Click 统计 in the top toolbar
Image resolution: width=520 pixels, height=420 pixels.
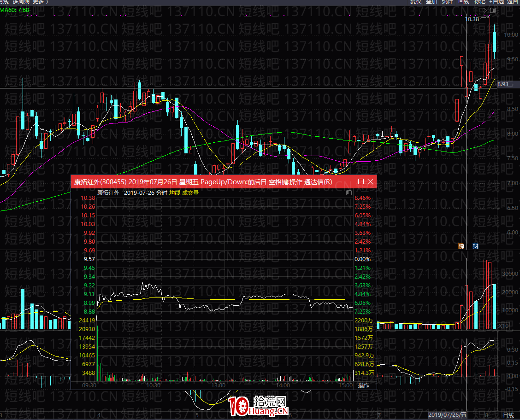447,2
